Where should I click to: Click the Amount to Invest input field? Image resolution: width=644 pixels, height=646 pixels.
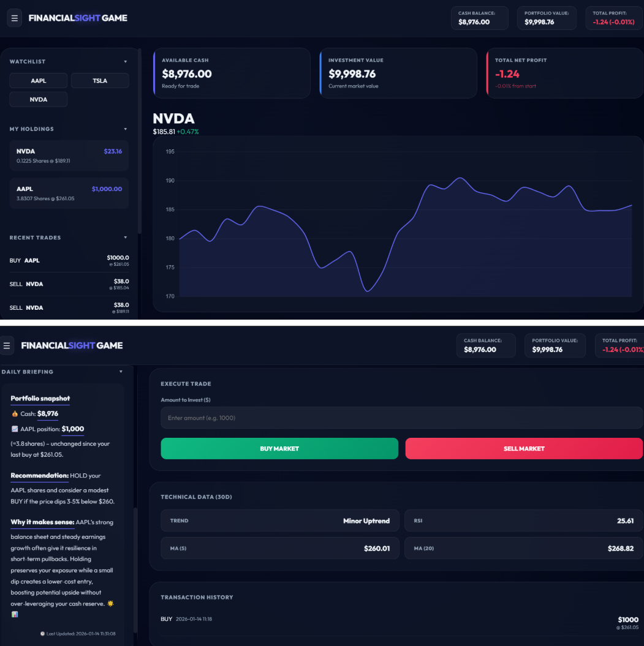point(401,418)
